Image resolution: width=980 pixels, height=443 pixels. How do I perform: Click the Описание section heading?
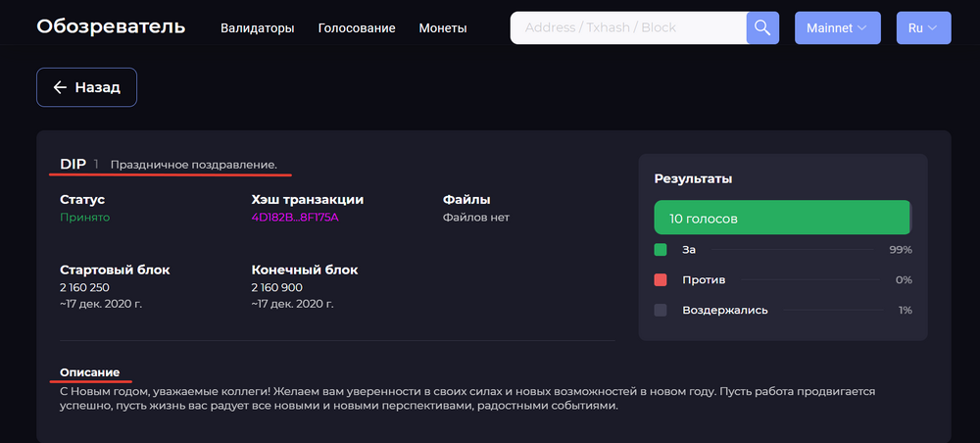click(90, 372)
